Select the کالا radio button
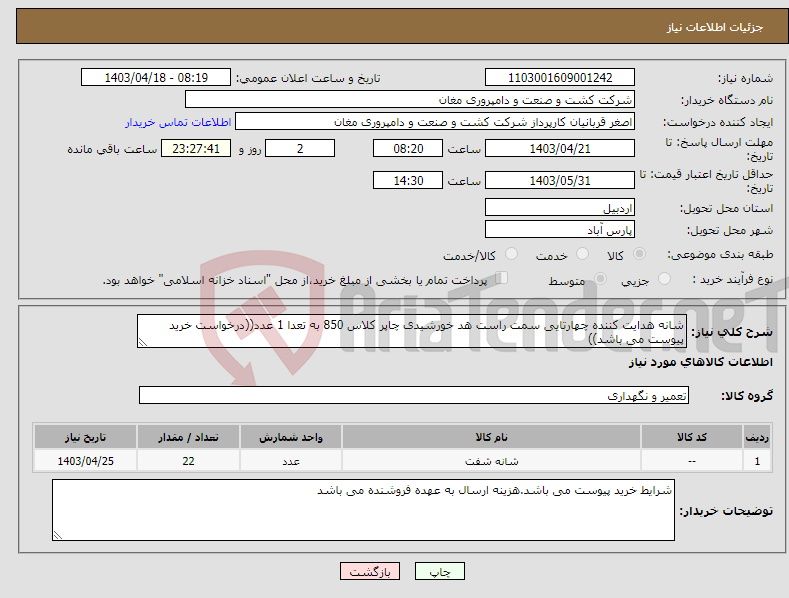 pyautogui.click(x=640, y=254)
